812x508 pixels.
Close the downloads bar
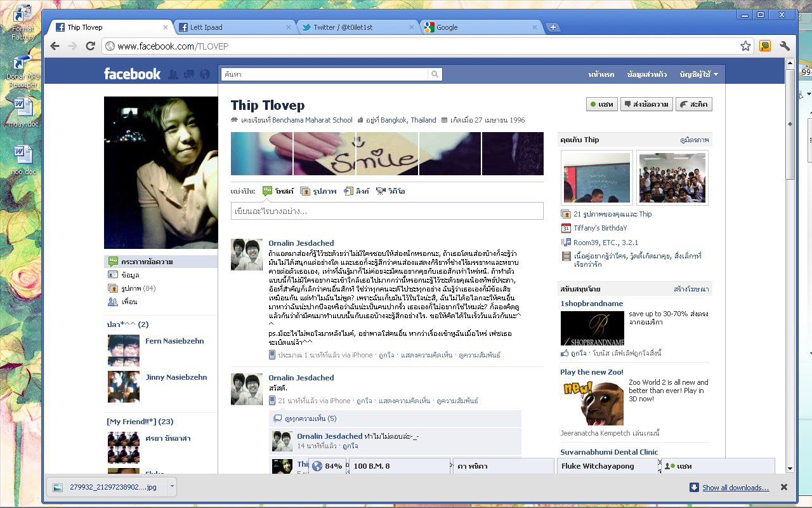783,487
